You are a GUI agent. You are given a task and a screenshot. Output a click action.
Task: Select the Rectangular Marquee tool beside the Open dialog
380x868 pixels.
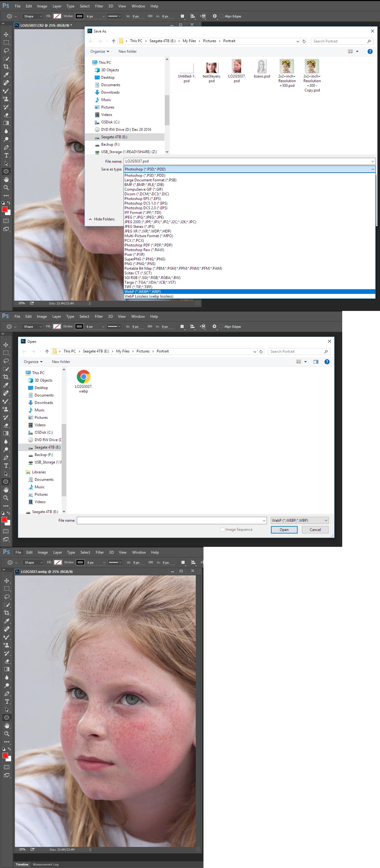click(x=6, y=353)
